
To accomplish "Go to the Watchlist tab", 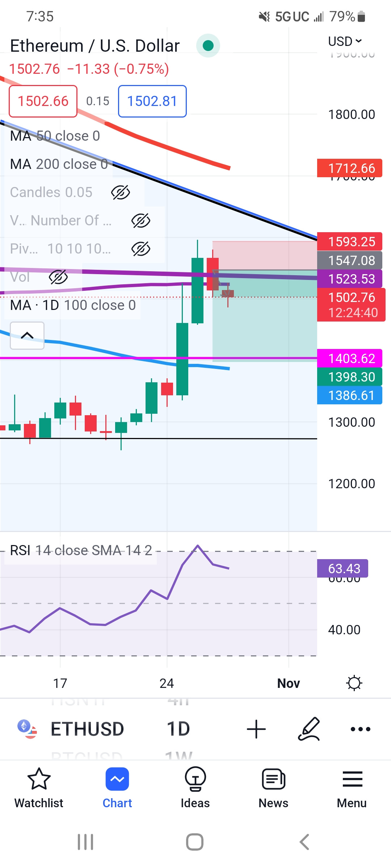I will (x=39, y=788).
